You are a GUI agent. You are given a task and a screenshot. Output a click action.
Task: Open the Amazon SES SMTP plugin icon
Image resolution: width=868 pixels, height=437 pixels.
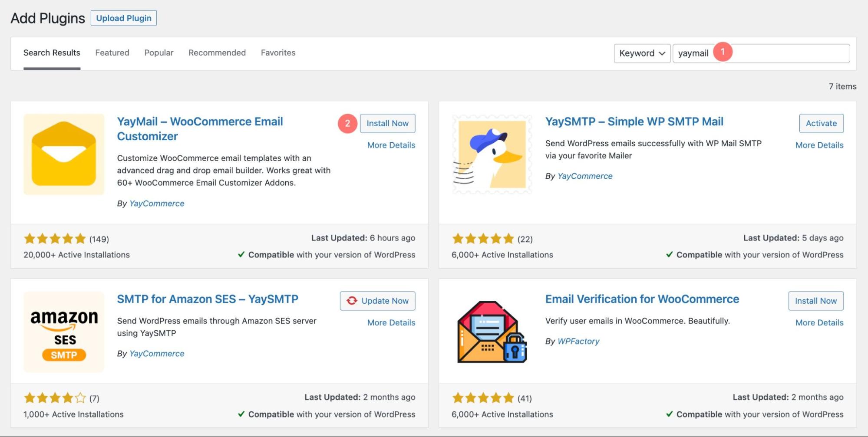click(x=64, y=332)
